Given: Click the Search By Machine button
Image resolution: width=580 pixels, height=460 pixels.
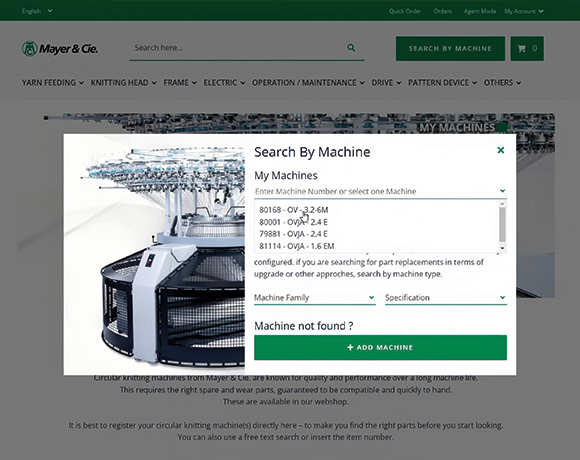Looking at the screenshot, I should tap(450, 48).
